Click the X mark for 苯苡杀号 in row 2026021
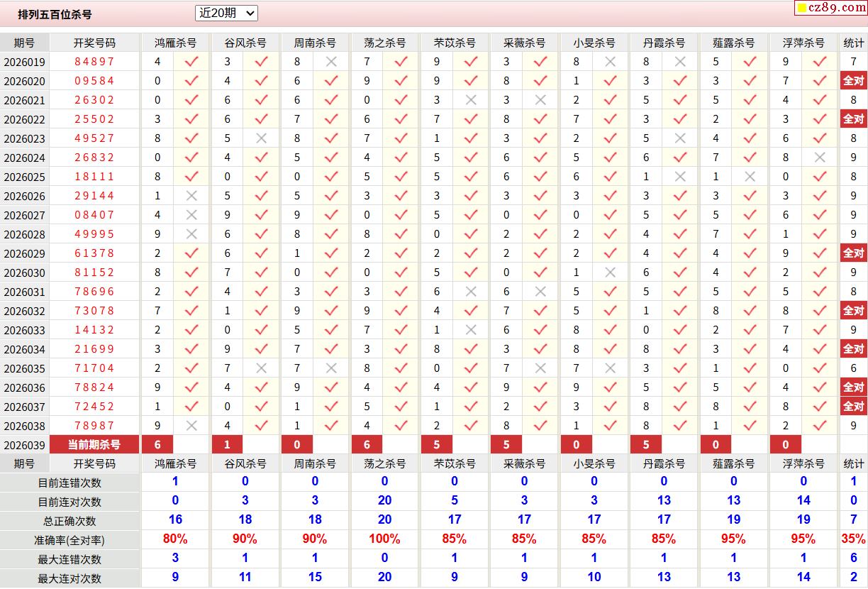 coord(471,100)
